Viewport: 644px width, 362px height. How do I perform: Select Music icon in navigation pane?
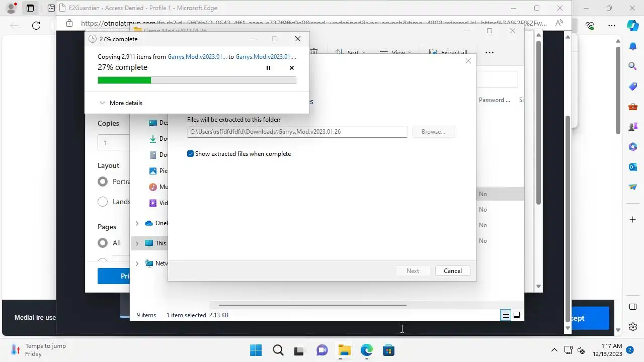pyautogui.click(x=153, y=187)
